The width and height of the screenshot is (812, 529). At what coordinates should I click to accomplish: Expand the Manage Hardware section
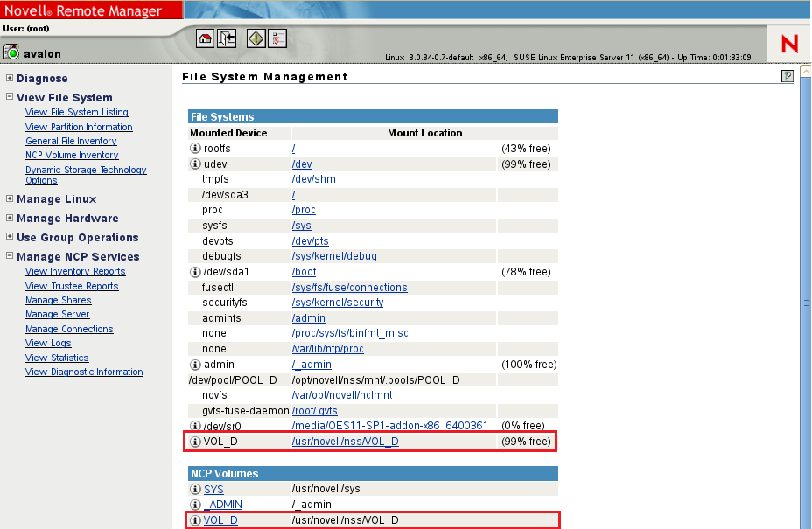[x=10, y=218]
